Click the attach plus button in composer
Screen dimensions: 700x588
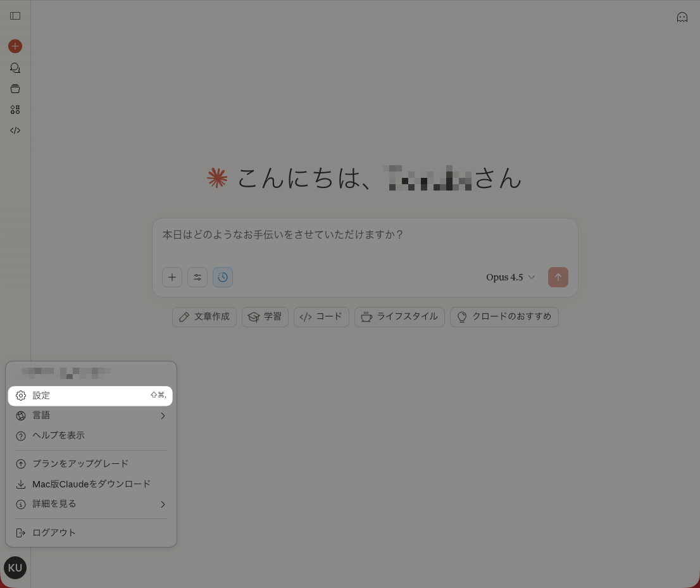[172, 277]
